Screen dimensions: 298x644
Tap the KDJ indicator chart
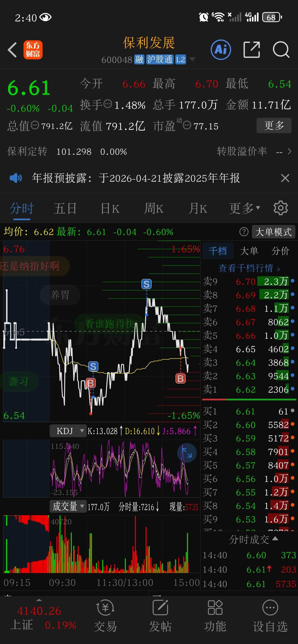pos(101,469)
